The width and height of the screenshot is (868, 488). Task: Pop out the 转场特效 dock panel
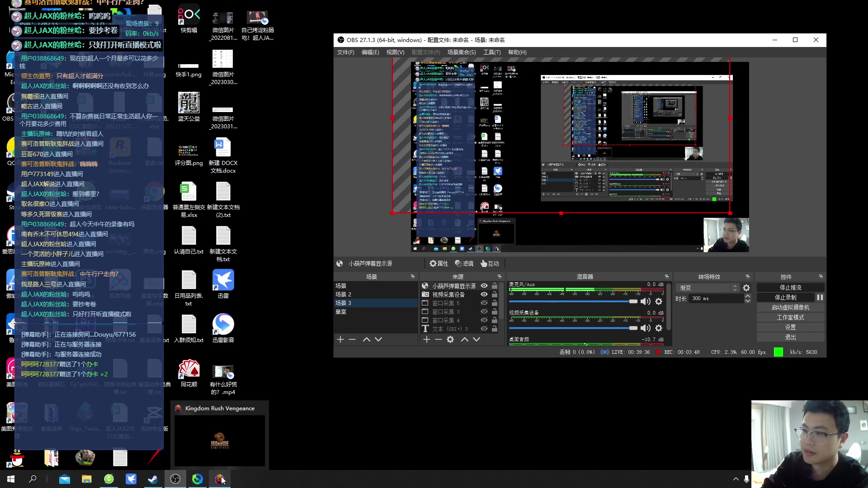click(747, 277)
